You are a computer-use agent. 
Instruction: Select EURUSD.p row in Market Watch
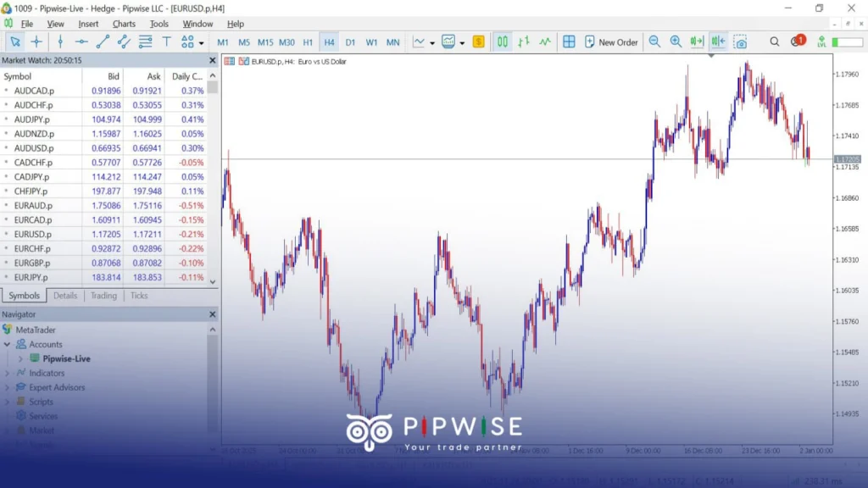pyautogui.click(x=103, y=234)
